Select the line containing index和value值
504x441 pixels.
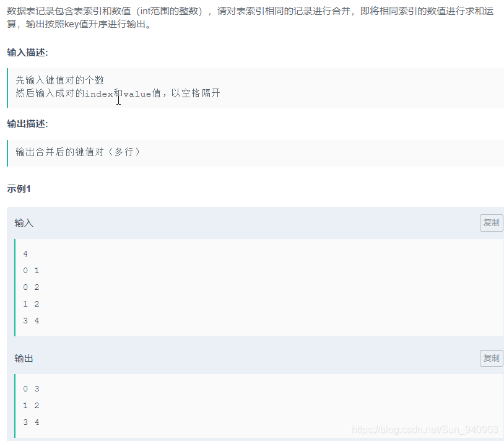(118, 93)
